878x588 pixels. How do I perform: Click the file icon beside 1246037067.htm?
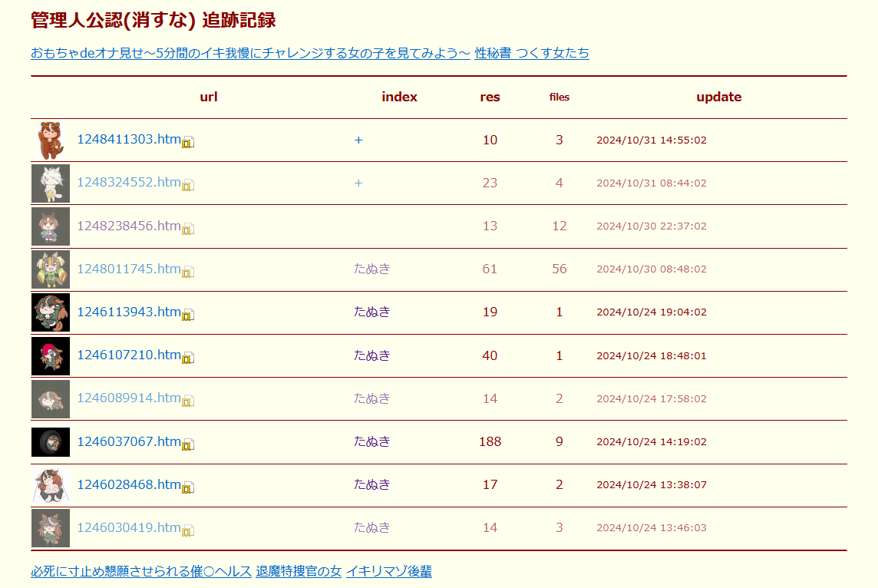tap(188, 444)
